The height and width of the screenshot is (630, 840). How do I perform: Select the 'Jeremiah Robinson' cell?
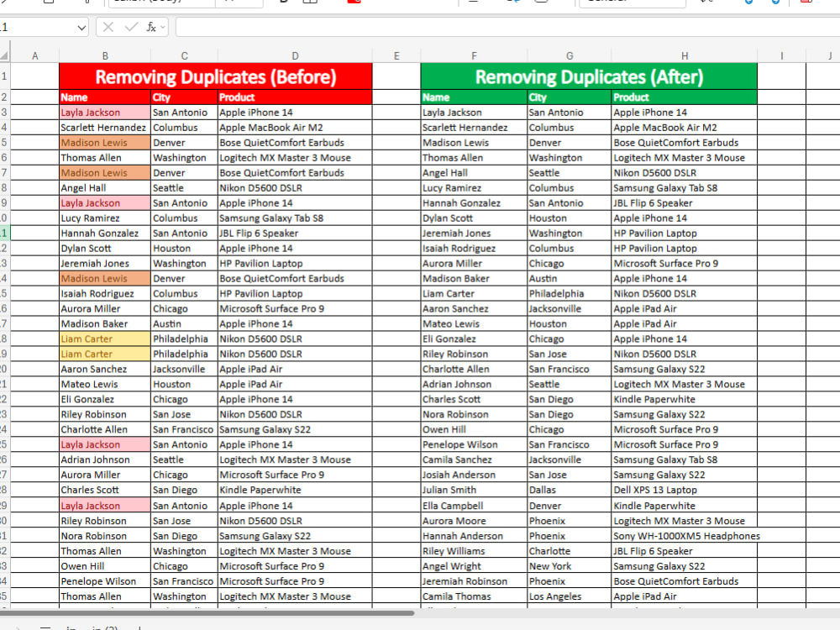pos(474,581)
